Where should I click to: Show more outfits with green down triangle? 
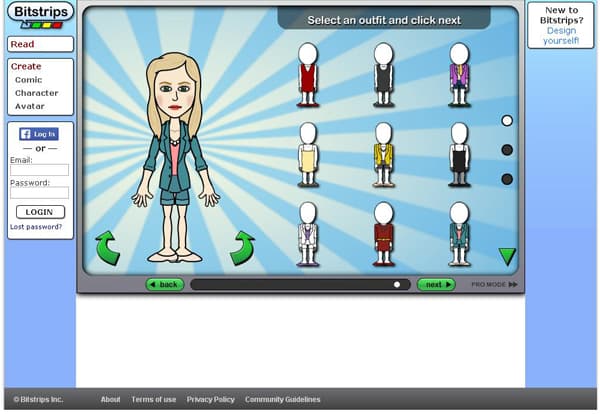click(507, 256)
